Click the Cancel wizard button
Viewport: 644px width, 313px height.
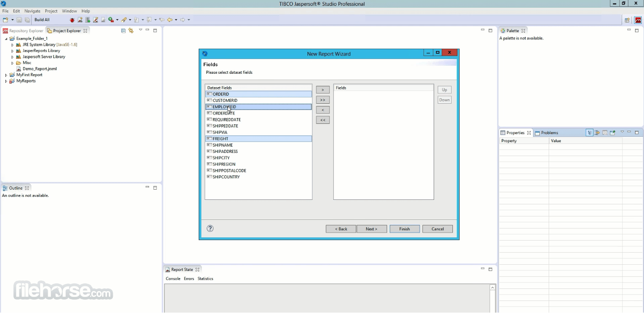[x=438, y=229]
